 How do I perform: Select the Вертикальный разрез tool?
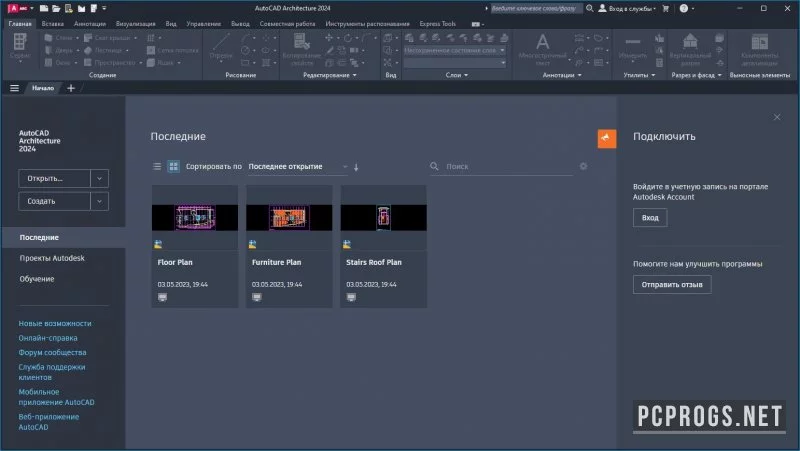(x=690, y=49)
